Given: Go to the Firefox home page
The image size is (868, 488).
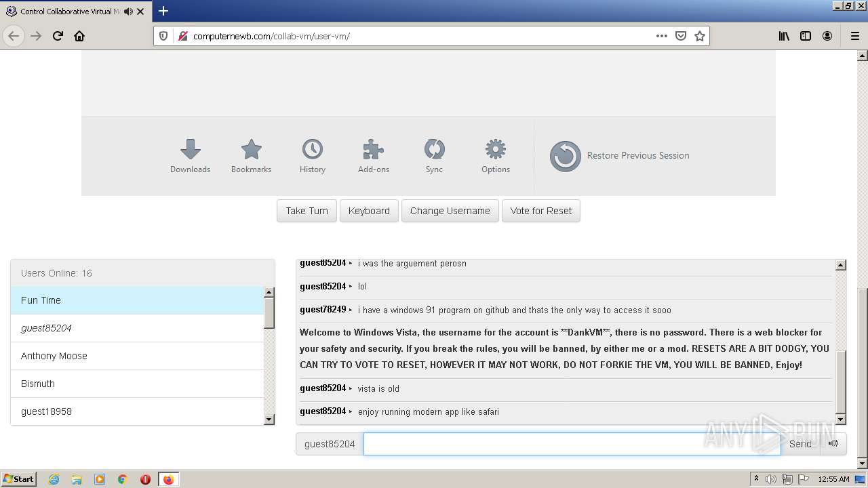Looking at the screenshot, I should click(79, 36).
